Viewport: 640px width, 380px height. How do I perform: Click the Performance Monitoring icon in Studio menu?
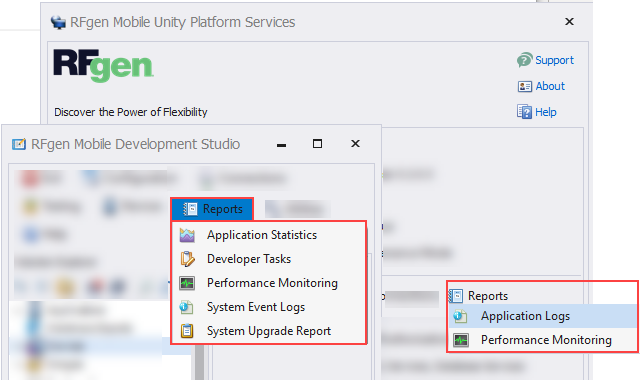187,283
